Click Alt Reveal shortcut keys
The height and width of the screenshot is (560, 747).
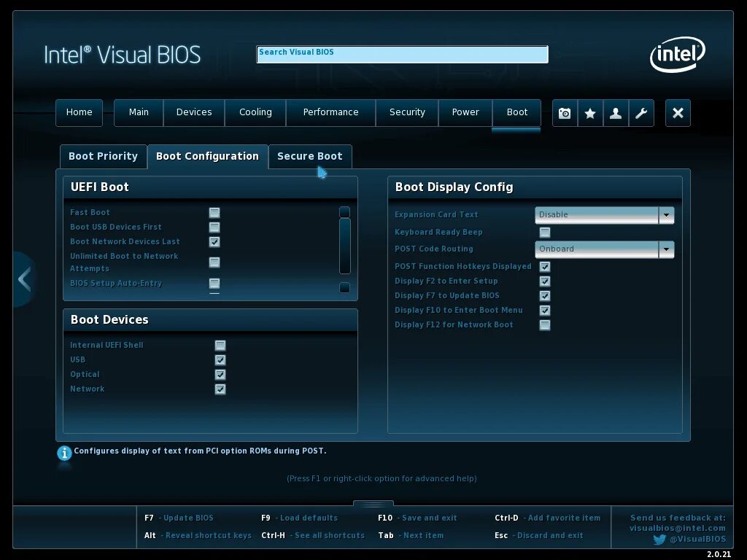[198, 536]
